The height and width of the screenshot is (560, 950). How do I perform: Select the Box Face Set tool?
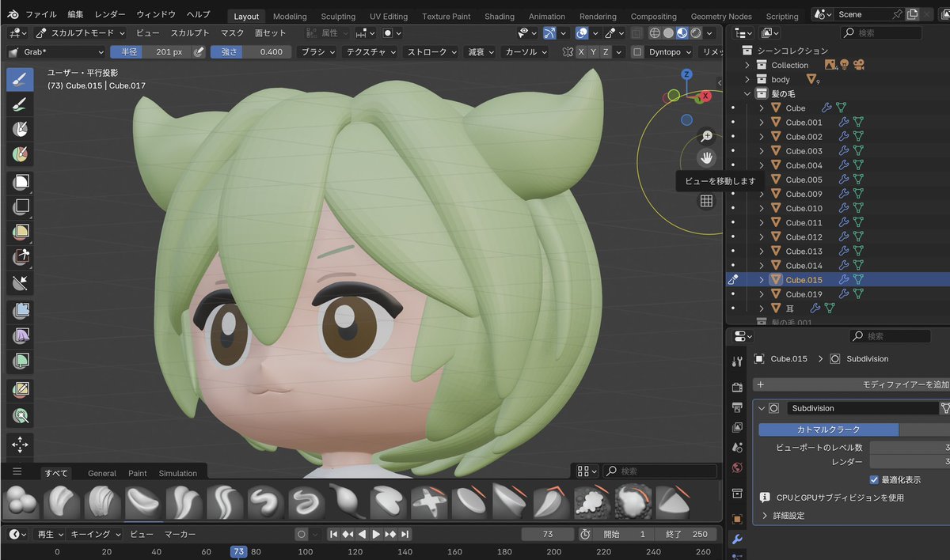click(21, 233)
